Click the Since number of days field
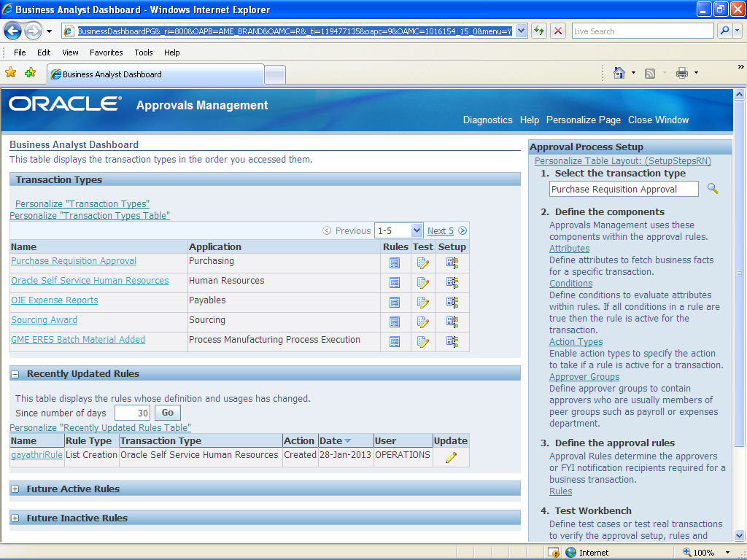The image size is (747, 560). [x=133, y=413]
